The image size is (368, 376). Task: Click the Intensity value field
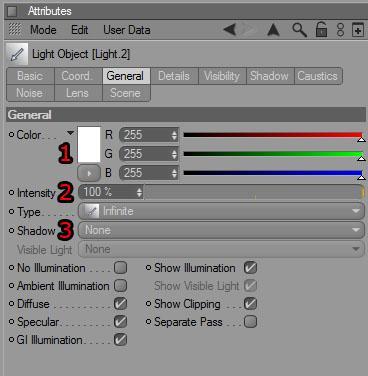point(111,192)
